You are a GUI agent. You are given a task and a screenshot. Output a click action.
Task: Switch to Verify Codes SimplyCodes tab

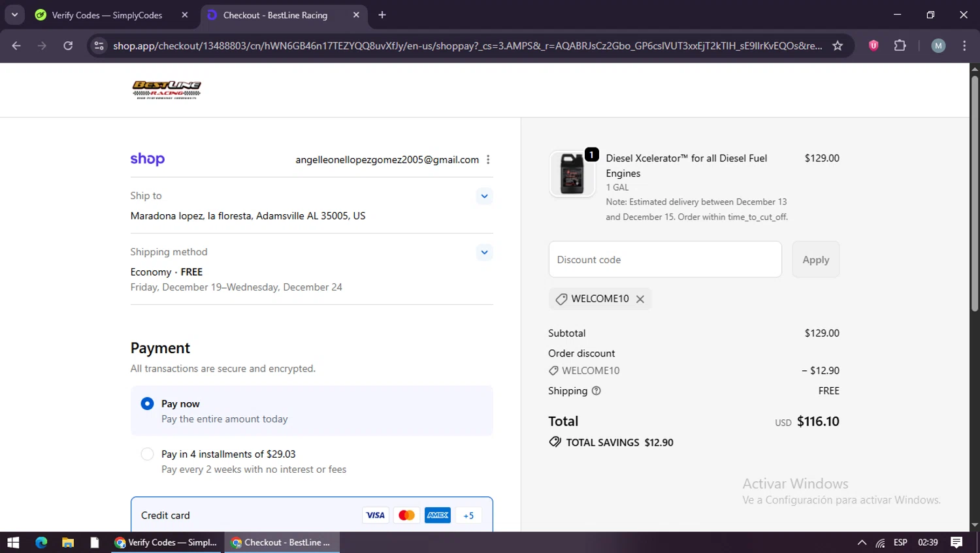(x=112, y=15)
